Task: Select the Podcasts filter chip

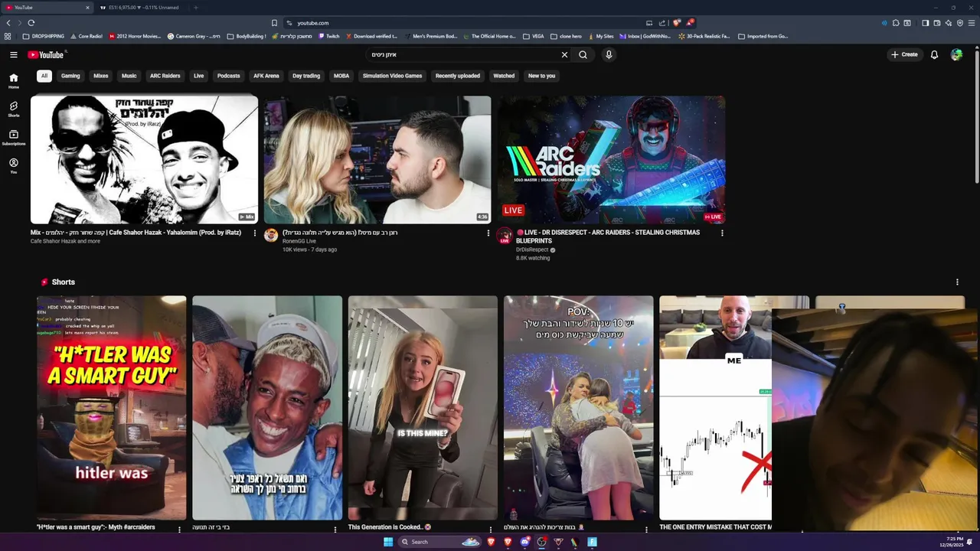Action: point(228,76)
